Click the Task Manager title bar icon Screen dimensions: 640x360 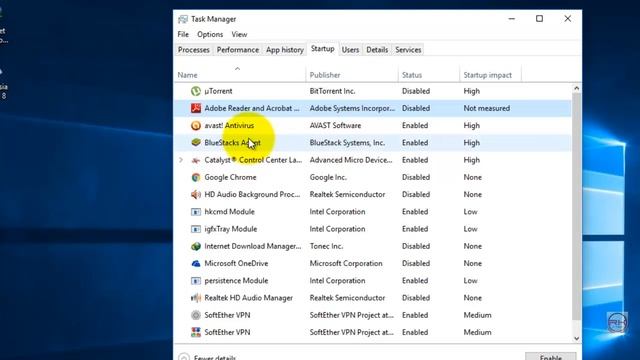point(183,19)
